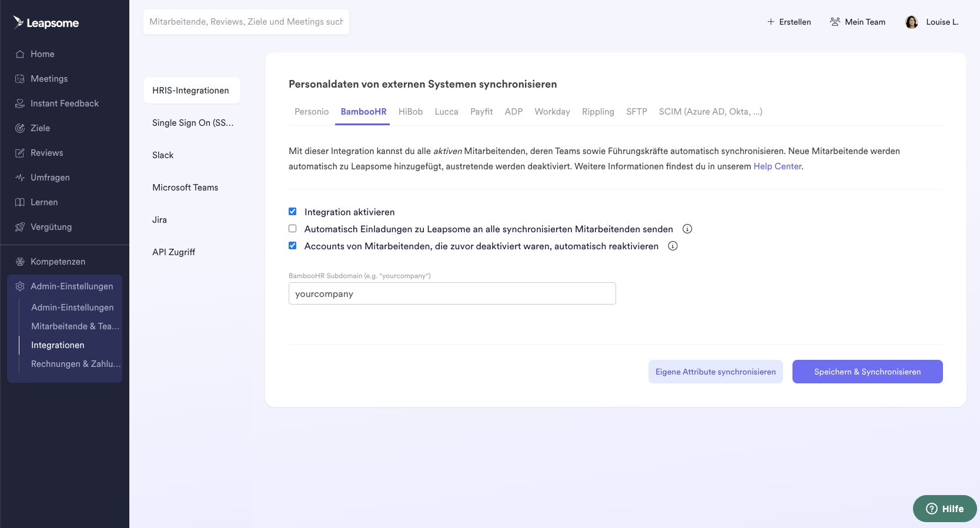Open Rechnungen & Zahlungen submenu item
Screen dimensions: 980x528
(76, 364)
